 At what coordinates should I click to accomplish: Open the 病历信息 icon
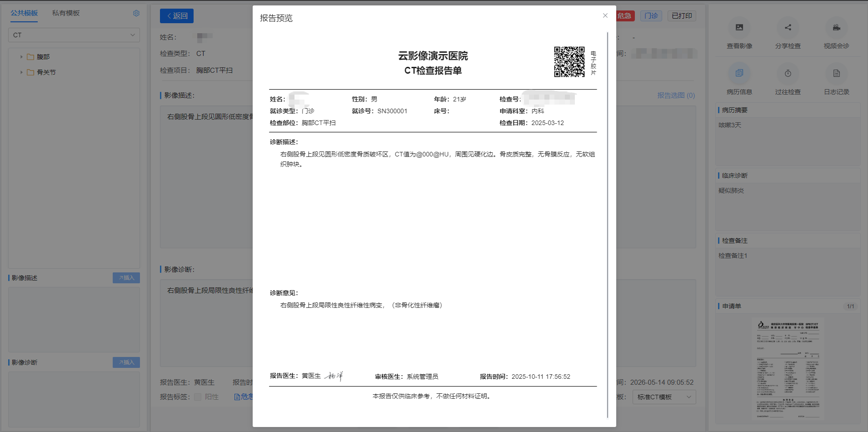739,73
